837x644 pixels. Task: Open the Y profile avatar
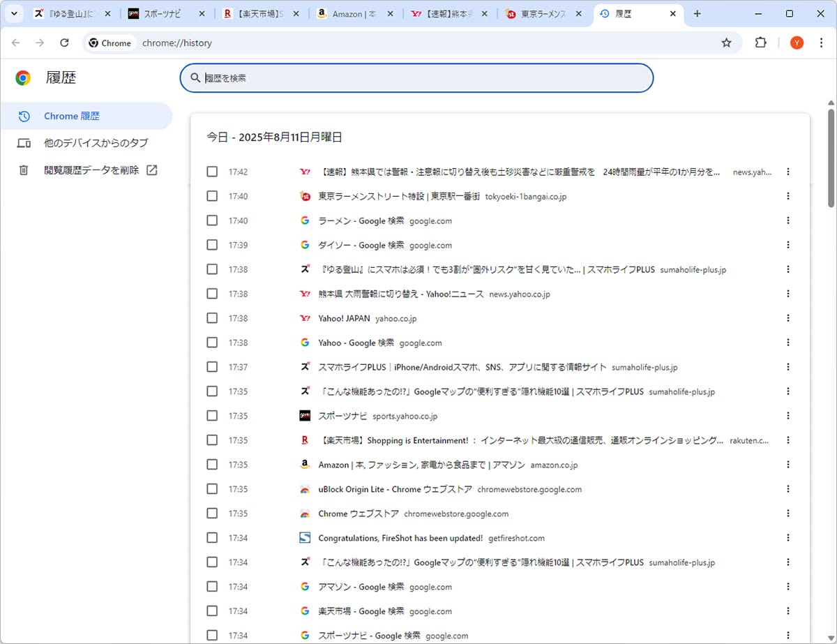pos(797,43)
